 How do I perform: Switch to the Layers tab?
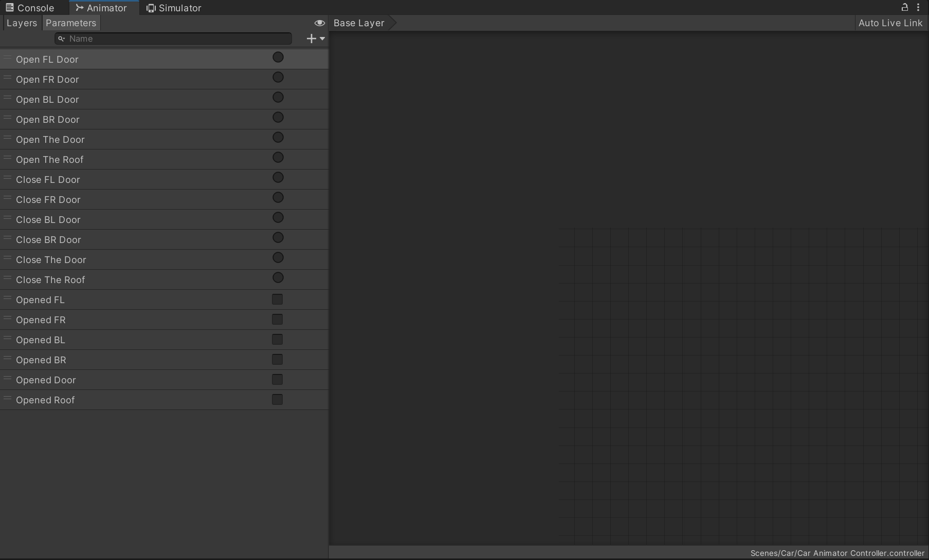click(21, 23)
